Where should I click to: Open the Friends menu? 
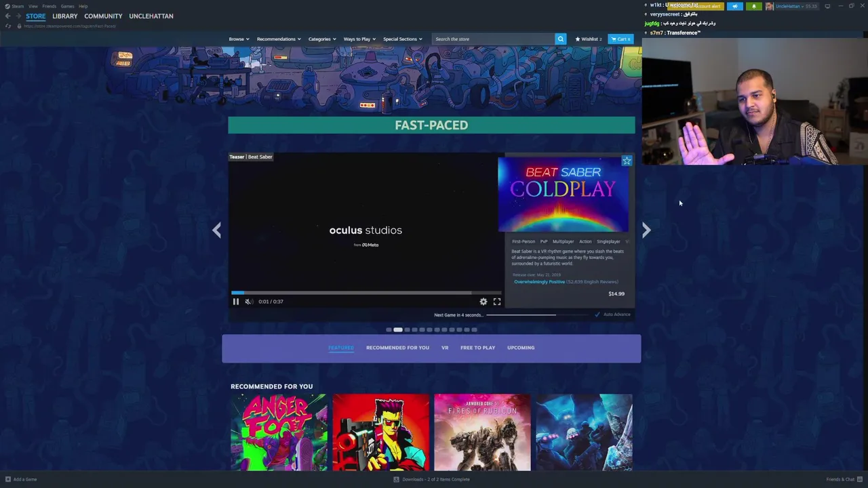[49, 6]
